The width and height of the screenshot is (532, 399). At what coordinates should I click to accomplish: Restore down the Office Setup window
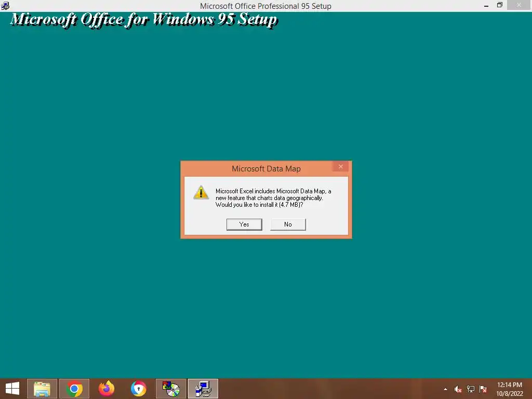click(x=499, y=5)
